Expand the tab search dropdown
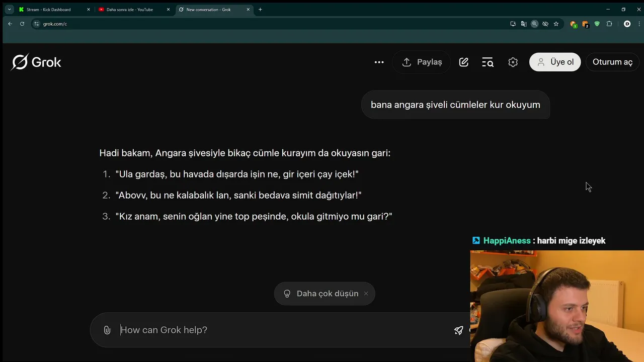644x362 pixels. click(9, 10)
